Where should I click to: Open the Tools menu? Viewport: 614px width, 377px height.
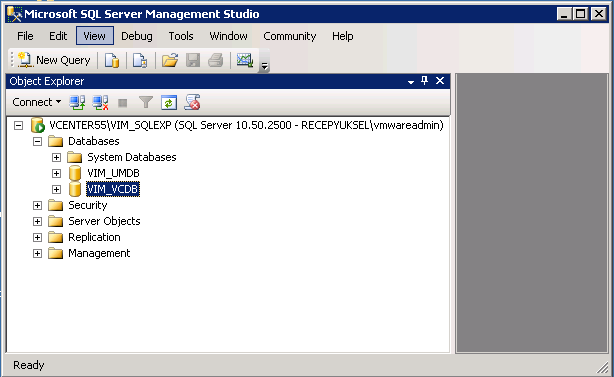181,36
